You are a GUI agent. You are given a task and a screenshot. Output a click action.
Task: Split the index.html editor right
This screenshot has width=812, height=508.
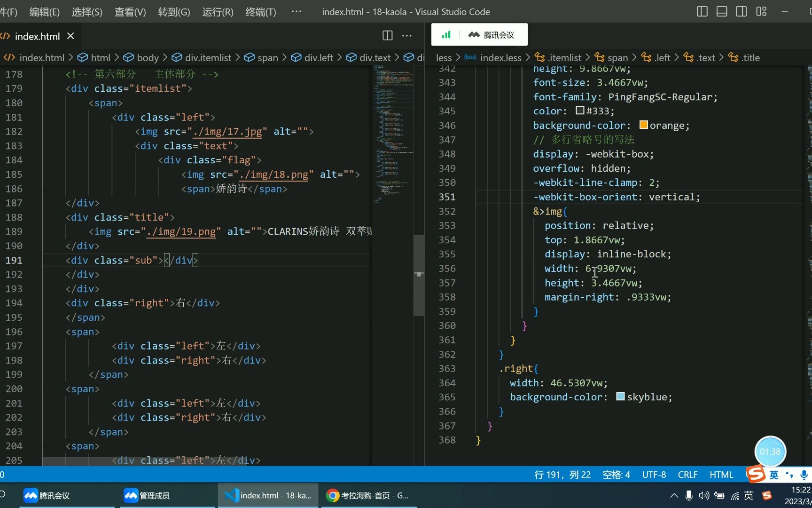[388, 36]
